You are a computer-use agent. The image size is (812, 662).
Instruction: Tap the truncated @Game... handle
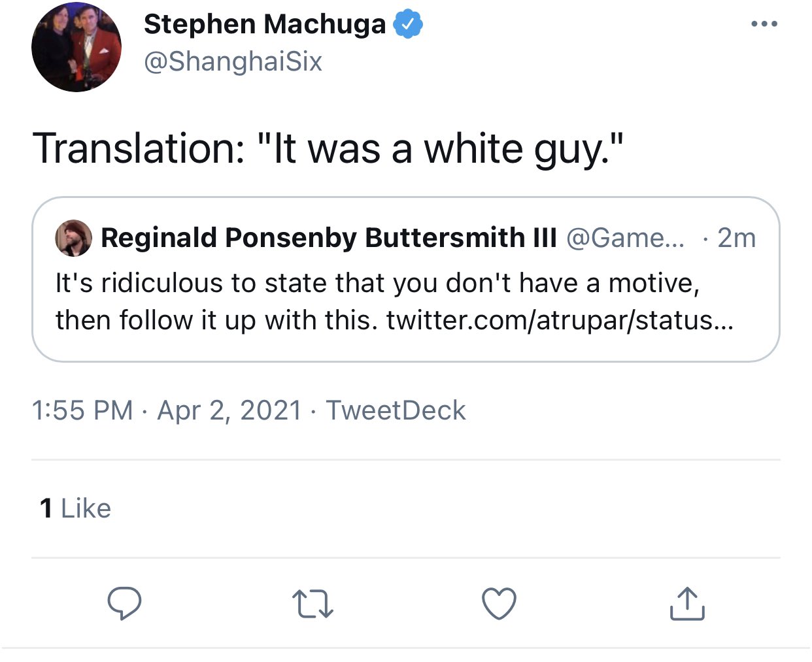point(624,238)
